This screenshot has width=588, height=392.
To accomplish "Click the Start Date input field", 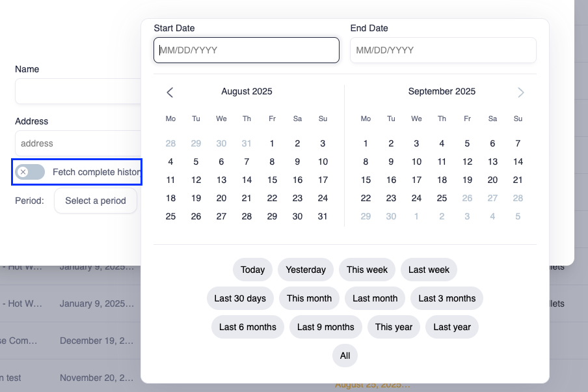I will pos(246,50).
